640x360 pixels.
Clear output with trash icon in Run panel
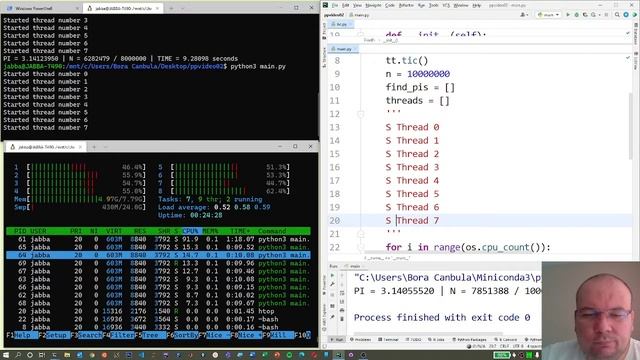point(342,319)
